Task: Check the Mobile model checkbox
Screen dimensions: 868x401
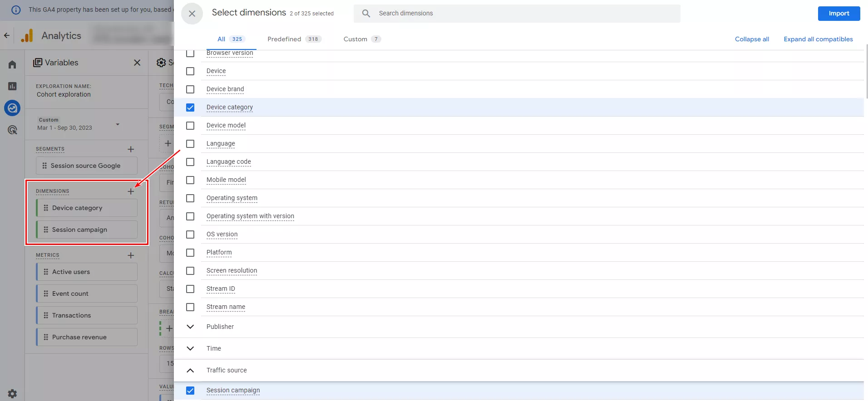Action: coord(190,180)
